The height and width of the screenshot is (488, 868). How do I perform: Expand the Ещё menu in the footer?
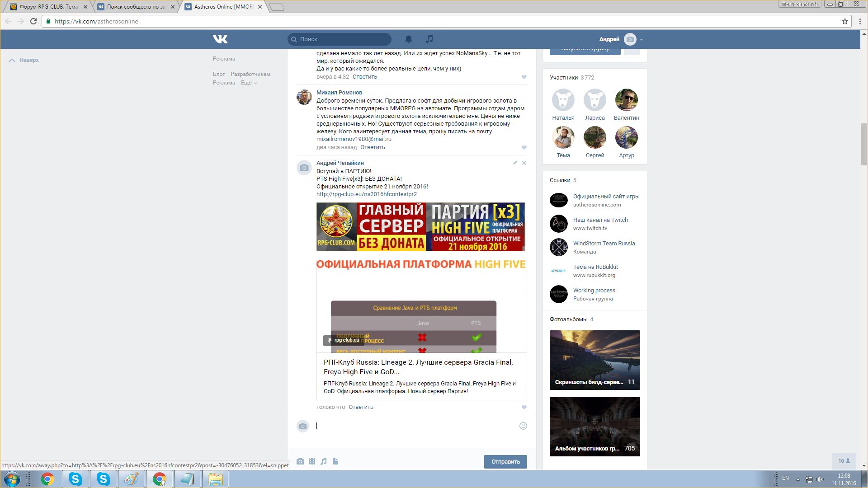coord(249,83)
